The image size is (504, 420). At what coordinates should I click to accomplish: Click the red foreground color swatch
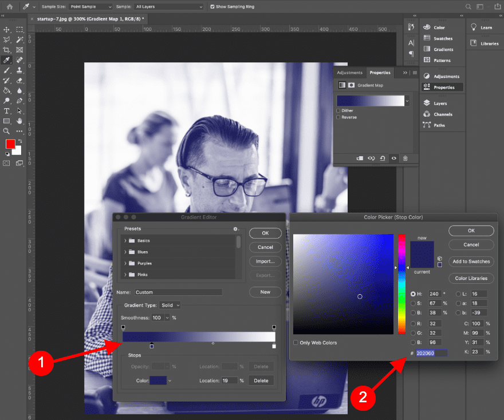(x=10, y=144)
